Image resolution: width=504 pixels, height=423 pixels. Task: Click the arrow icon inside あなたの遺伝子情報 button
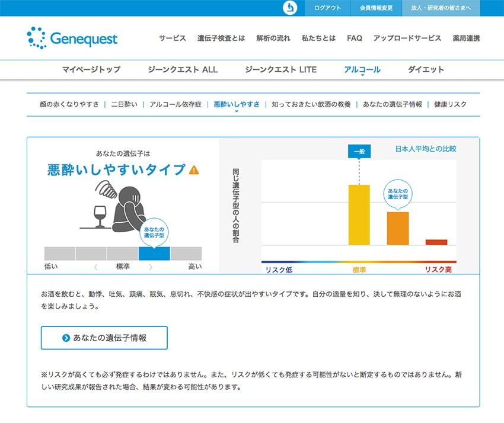point(67,338)
